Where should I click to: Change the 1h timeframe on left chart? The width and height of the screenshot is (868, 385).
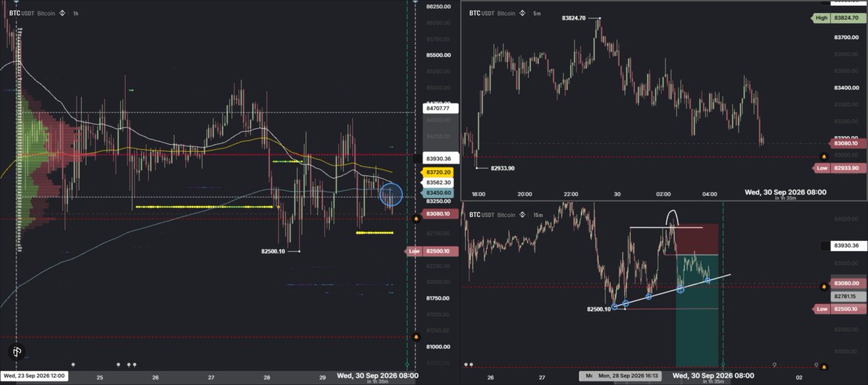[75, 13]
